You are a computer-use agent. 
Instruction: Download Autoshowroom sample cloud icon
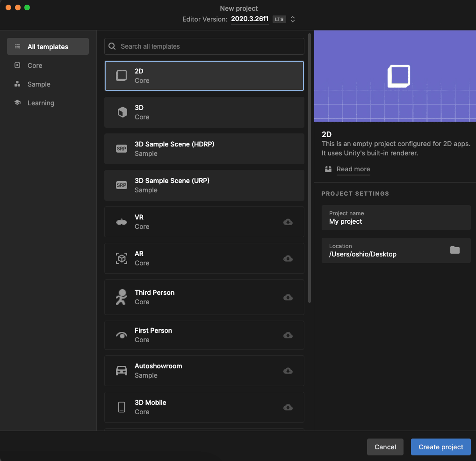(x=288, y=371)
